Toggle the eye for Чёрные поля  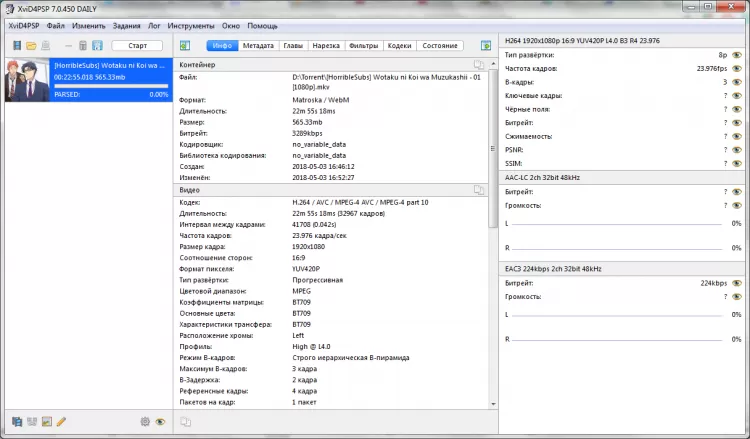[x=737, y=109]
